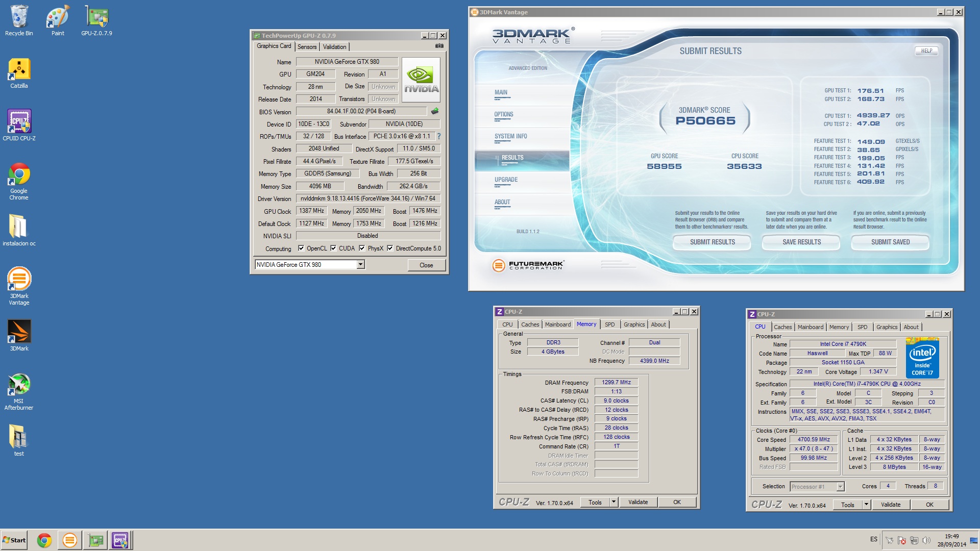Open the Graphics tab in right CPU-Z window
Viewport: 980px width, 551px height.
click(x=887, y=327)
